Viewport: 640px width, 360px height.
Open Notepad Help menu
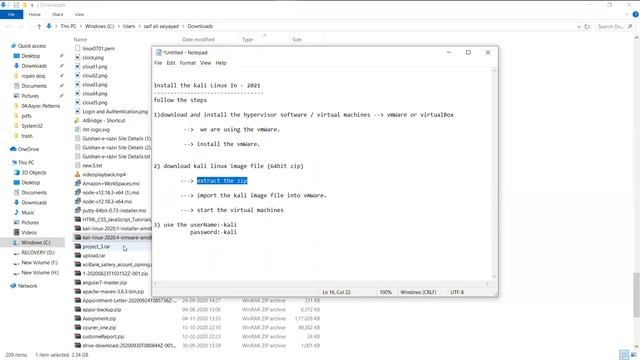(221, 63)
